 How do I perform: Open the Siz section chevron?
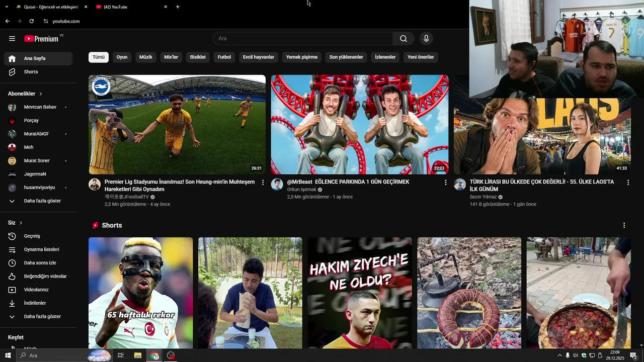click(21, 223)
